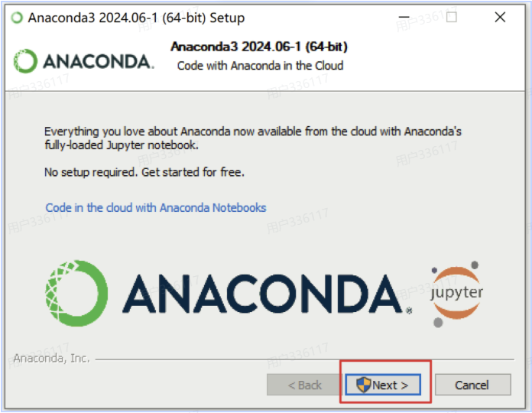Click the greyed-out < Back button

[x=304, y=385]
